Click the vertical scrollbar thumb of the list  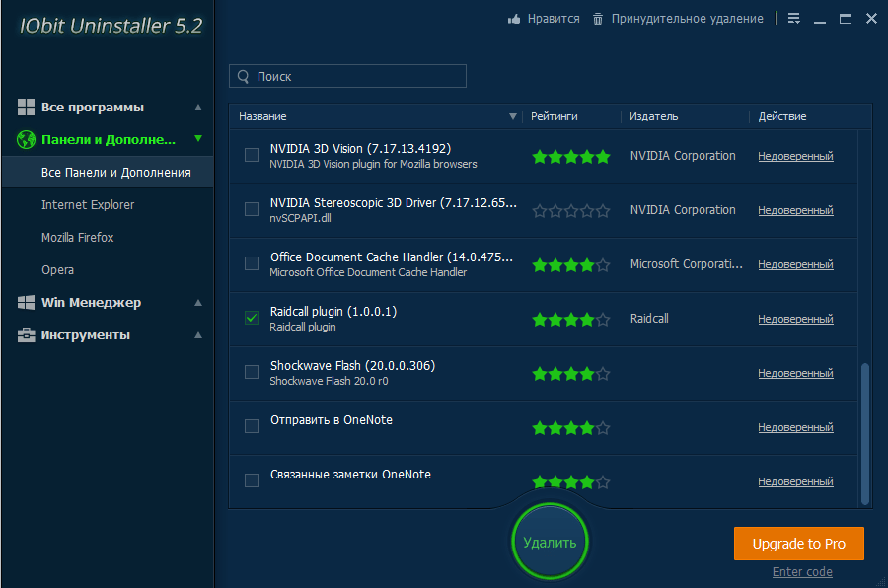coord(864,433)
